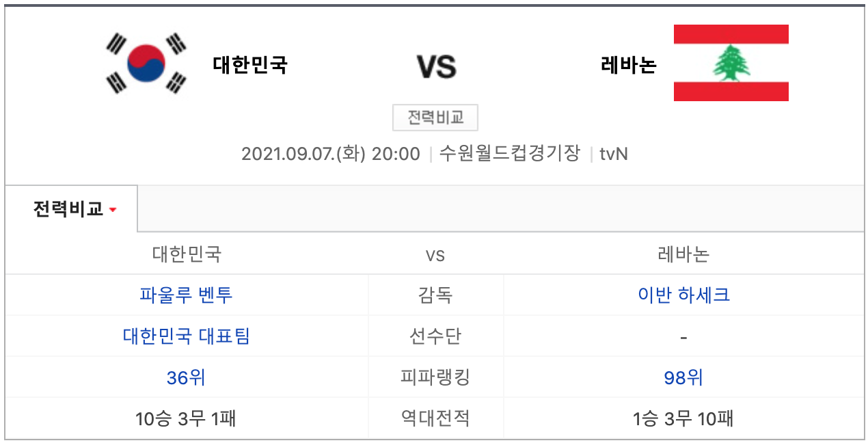This screenshot has width=868, height=443.
Task: Expand the 전력비교 tab red dropdown arrow
Action: tap(113, 210)
